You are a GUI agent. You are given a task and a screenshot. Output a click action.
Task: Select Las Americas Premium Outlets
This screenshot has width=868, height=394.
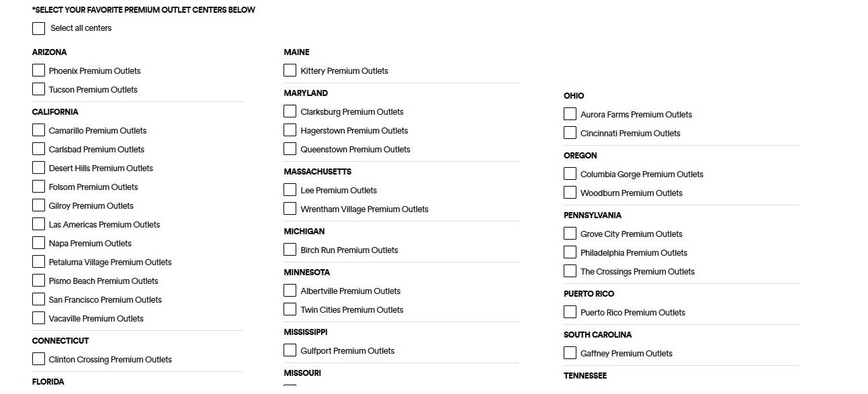point(38,224)
